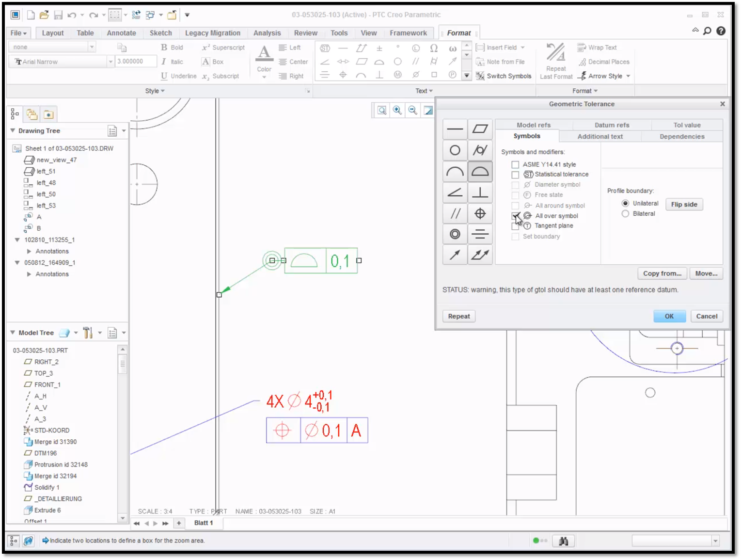
Task: Open the Datum refs tab
Action: tap(612, 125)
